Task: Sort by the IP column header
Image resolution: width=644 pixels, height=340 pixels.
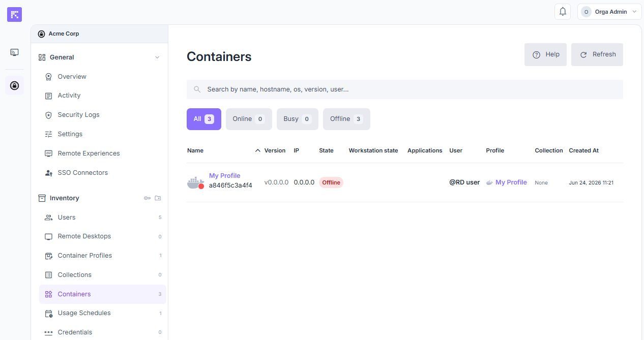Action: click(297, 150)
